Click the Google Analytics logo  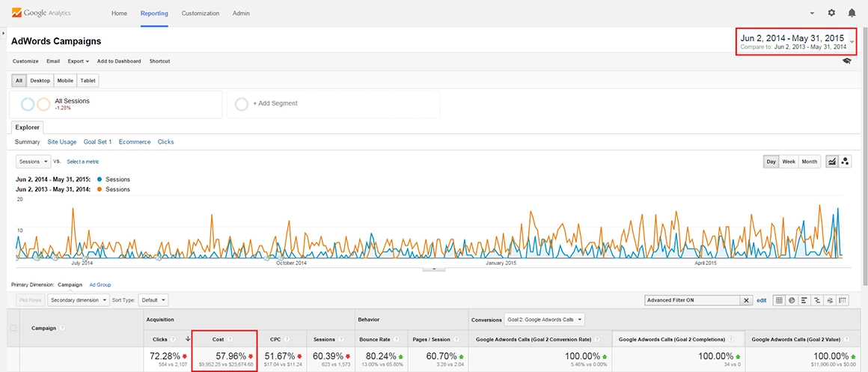pyautogui.click(x=41, y=12)
